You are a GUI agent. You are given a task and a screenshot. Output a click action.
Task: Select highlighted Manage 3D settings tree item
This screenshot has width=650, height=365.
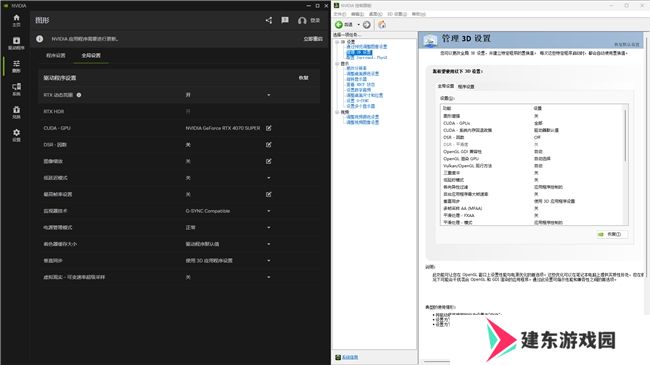click(x=359, y=52)
